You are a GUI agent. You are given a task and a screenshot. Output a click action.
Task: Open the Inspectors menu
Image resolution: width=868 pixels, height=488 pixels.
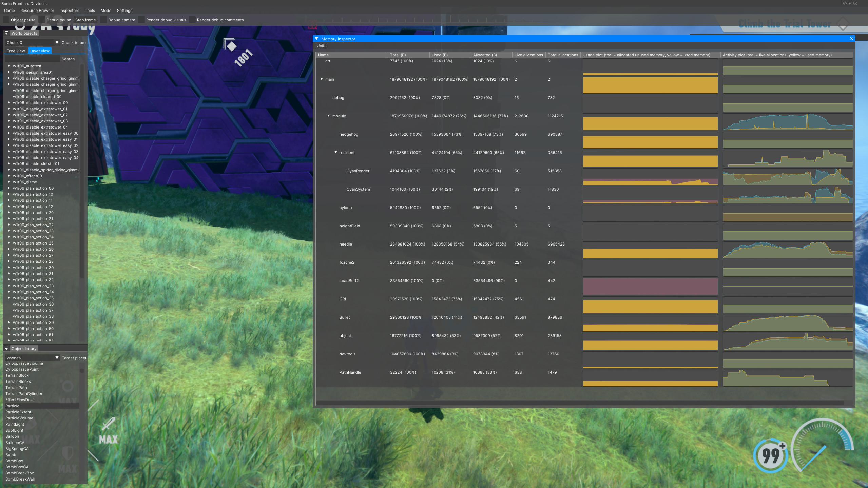point(69,11)
